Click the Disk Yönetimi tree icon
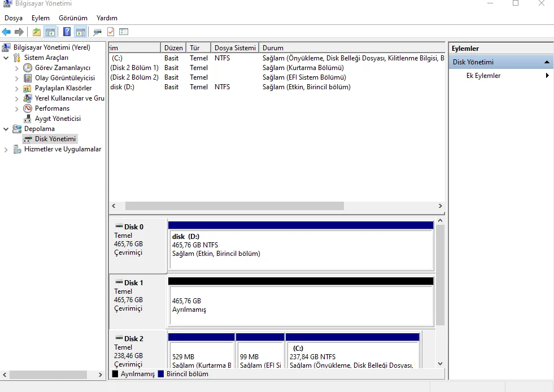Screen dimensions: 554x392 click(x=28, y=140)
